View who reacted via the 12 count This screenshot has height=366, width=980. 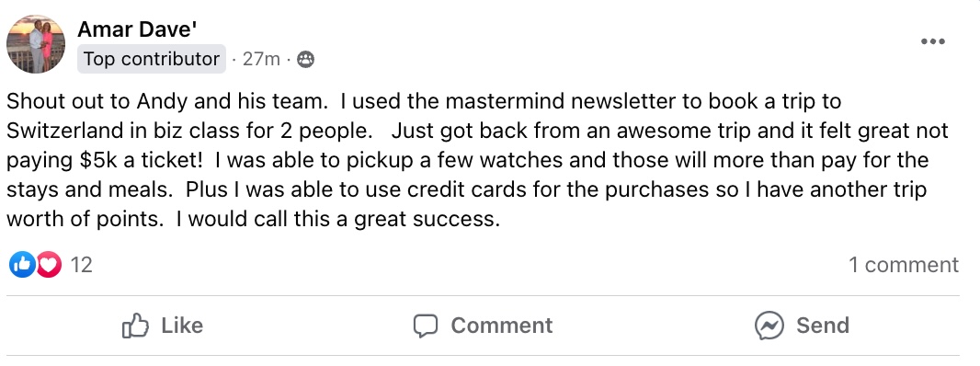pyautogui.click(x=81, y=265)
